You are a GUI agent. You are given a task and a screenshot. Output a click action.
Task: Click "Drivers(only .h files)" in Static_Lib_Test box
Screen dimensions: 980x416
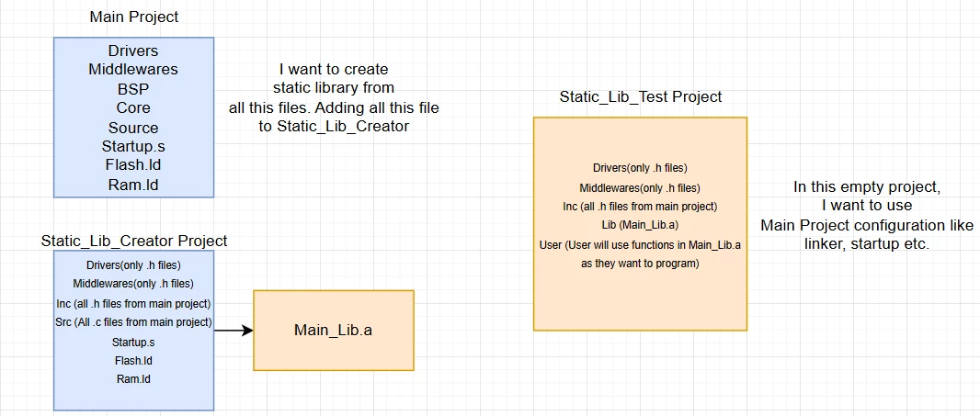640,168
